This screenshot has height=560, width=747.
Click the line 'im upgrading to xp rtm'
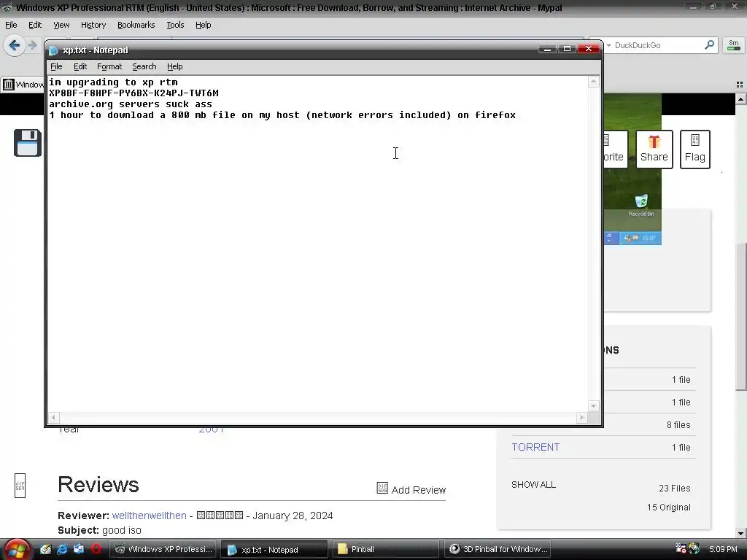(113, 82)
